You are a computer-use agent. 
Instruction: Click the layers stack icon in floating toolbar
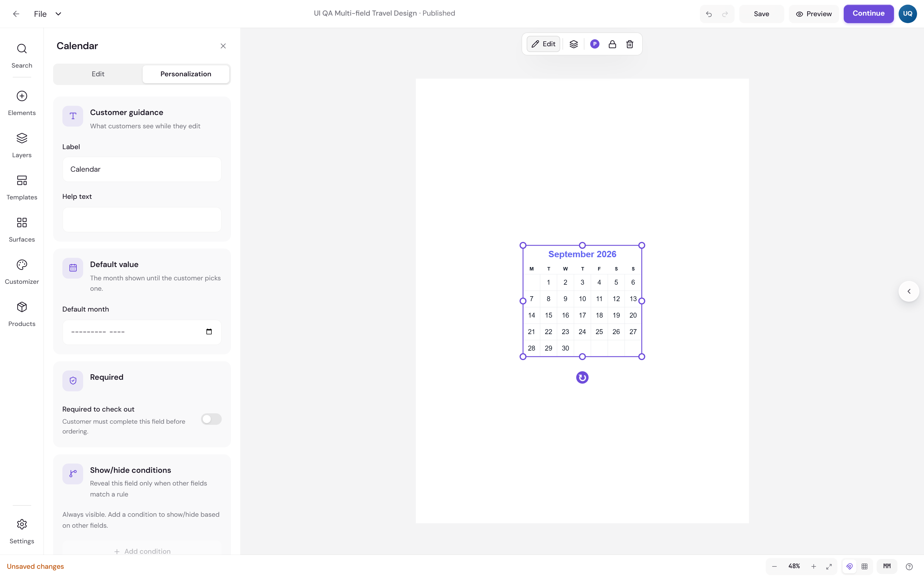click(573, 44)
